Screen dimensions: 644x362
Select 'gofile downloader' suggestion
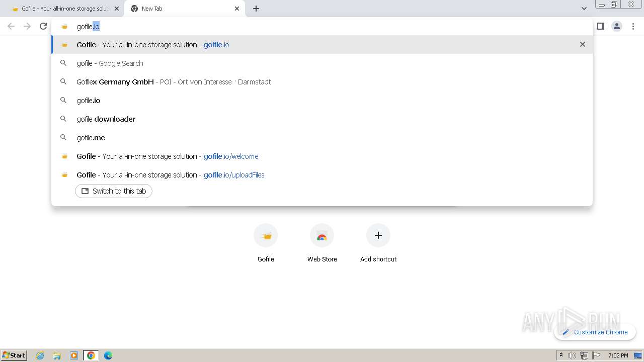322,119
